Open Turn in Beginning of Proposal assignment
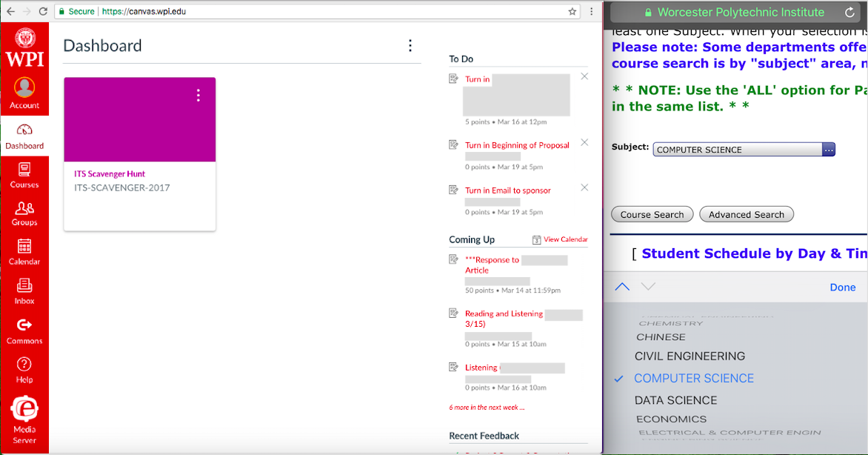The height and width of the screenshot is (455, 868). tap(517, 145)
